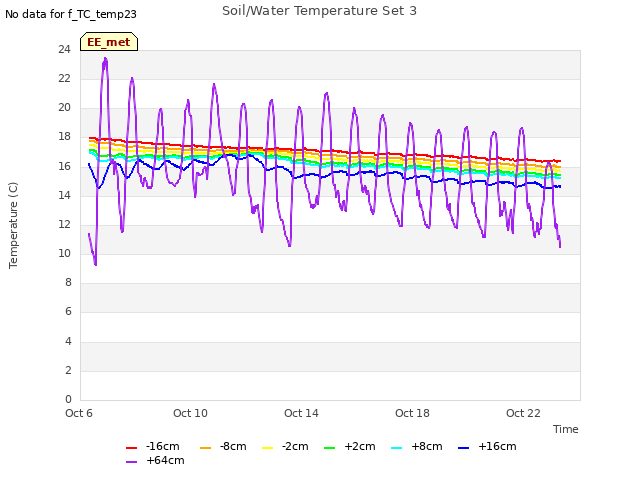Click the purple +64cm legend swatch
Image resolution: width=640 pixels, height=480 pixels.
[x=131, y=462]
